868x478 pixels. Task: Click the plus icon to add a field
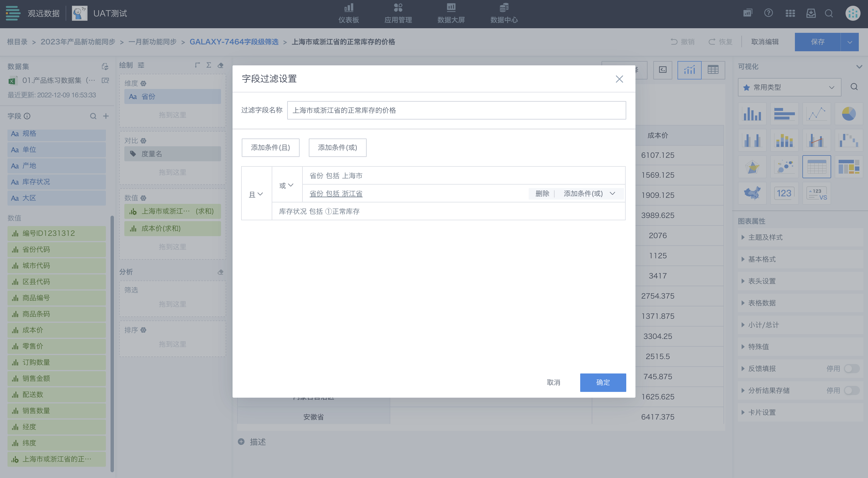106,116
